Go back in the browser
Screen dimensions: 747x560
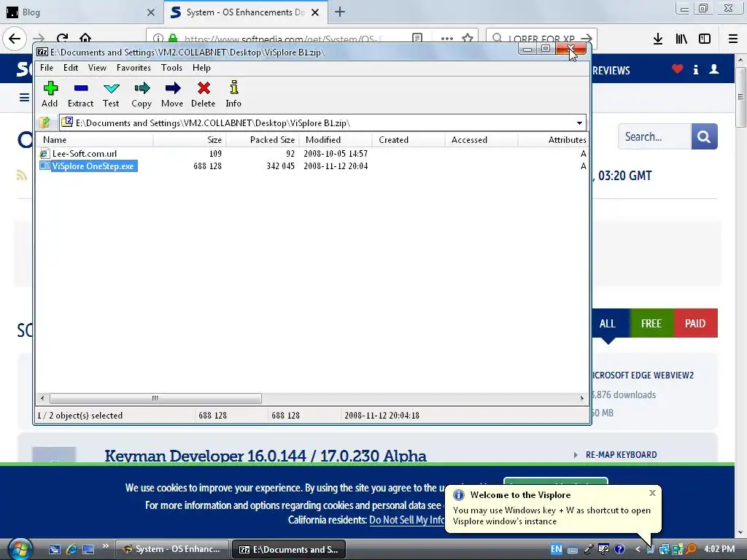(x=15, y=39)
